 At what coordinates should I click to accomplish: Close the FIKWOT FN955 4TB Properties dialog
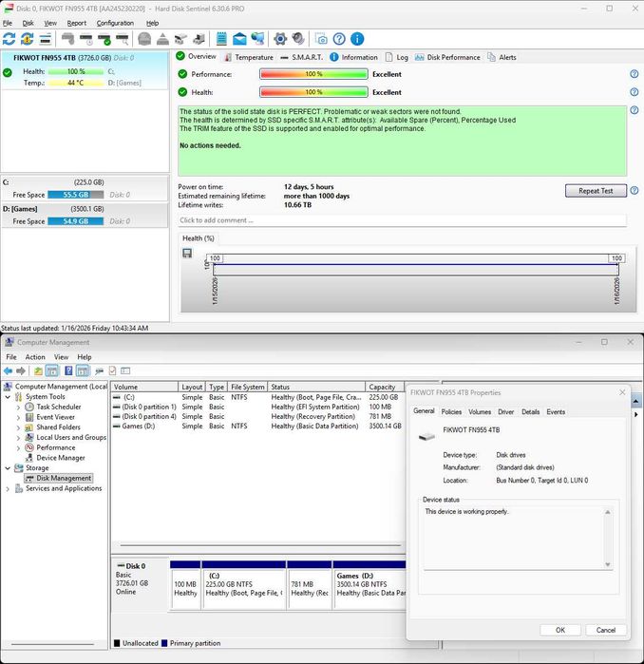coord(622,392)
